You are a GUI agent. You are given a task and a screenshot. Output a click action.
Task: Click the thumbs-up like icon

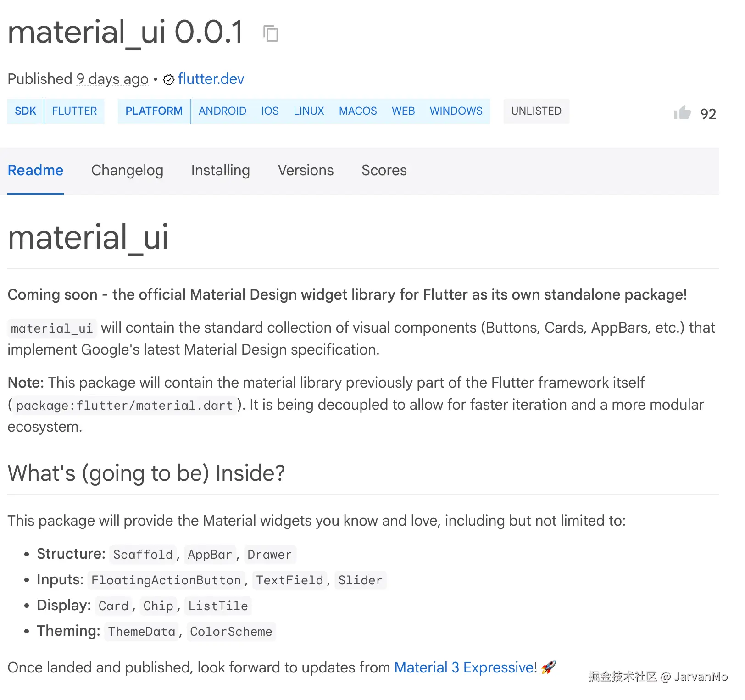682,113
